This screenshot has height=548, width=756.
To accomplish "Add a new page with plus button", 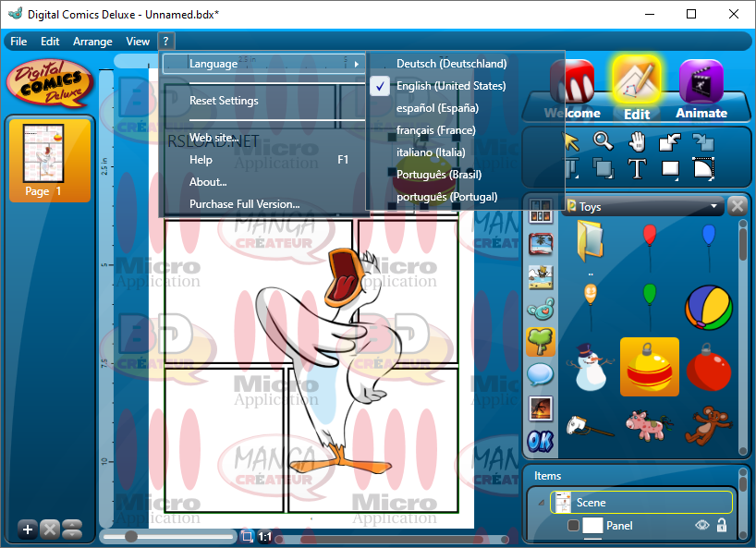I will click(x=28, y=530).
